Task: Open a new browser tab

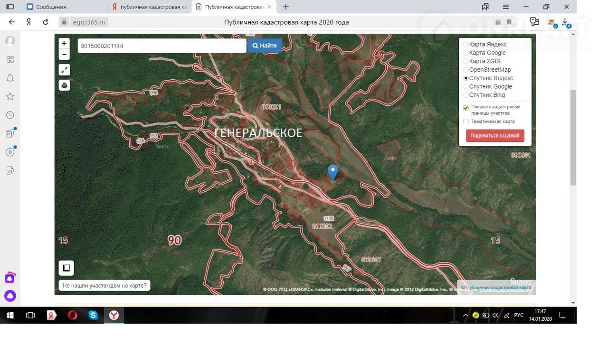Action: point(285,7)
